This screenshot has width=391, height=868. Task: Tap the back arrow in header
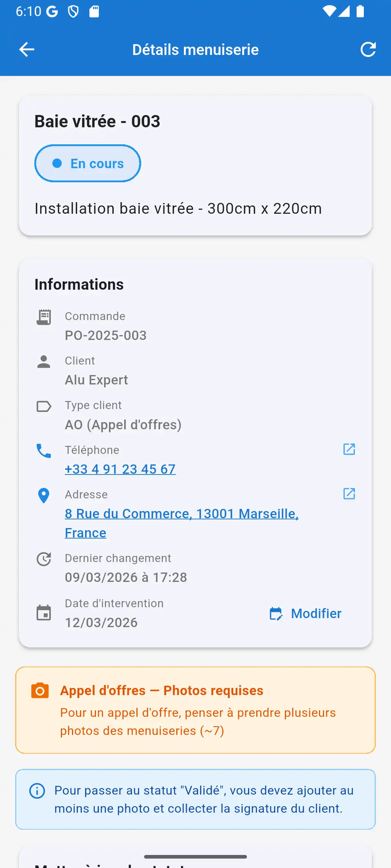[x=26, y=50]
